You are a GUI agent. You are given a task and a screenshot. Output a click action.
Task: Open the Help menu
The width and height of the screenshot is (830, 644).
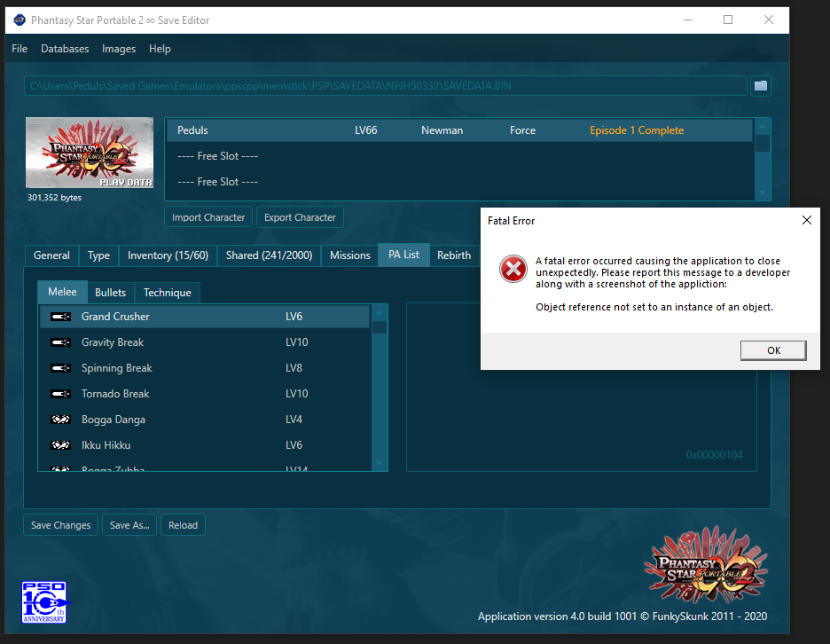click(x=160, y=49)
